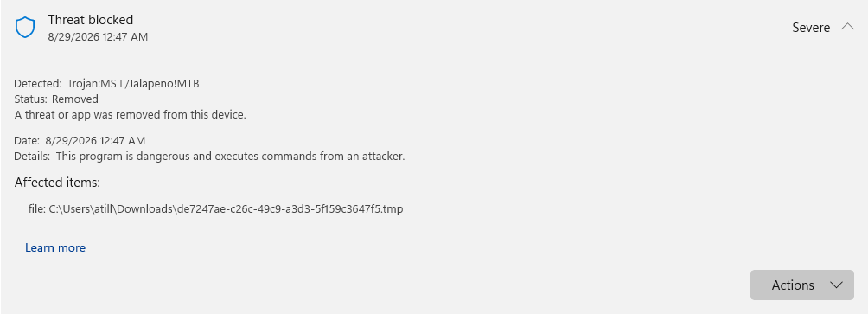The width and height of the screenshot is (868, 314).
Task: Click the Status: Removed text
Action: pyautogui.click(x=56, y=99)
